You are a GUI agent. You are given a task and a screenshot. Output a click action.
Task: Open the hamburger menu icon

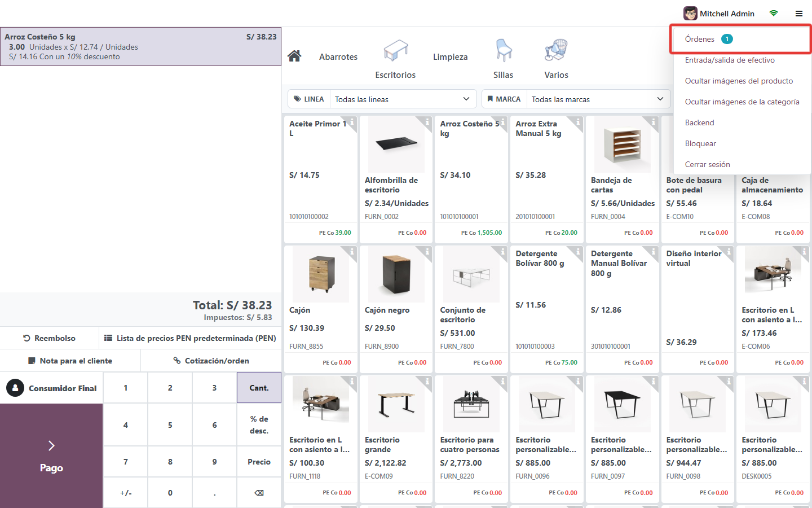pyautogui.click(x=799, y=14)
